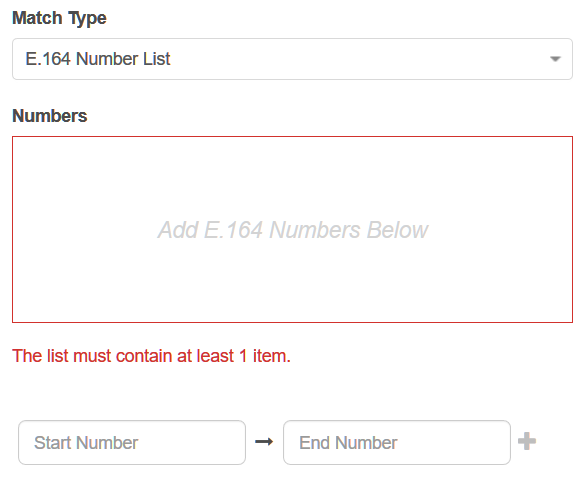Click the text 'The list must contain'
The height and width of the screenshot is (480, 588).
93,356
